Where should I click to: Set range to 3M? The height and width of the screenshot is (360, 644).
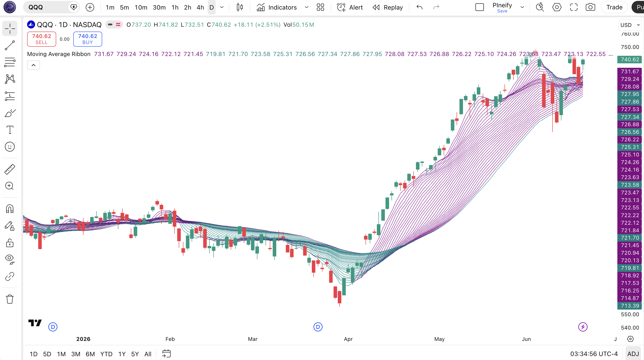pyautogui.click(x=76, y=354)
